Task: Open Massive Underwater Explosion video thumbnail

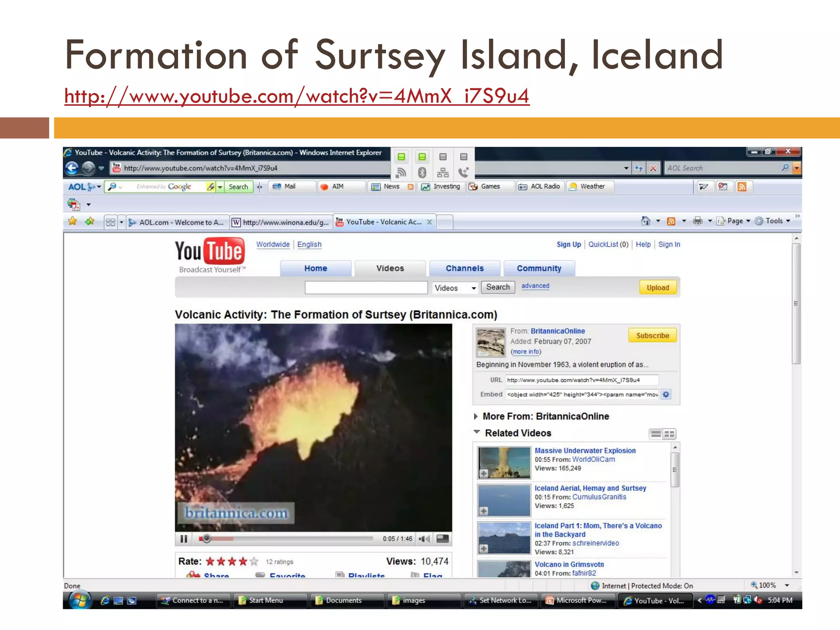Action: pyautogui.click(x=504, y=463)
